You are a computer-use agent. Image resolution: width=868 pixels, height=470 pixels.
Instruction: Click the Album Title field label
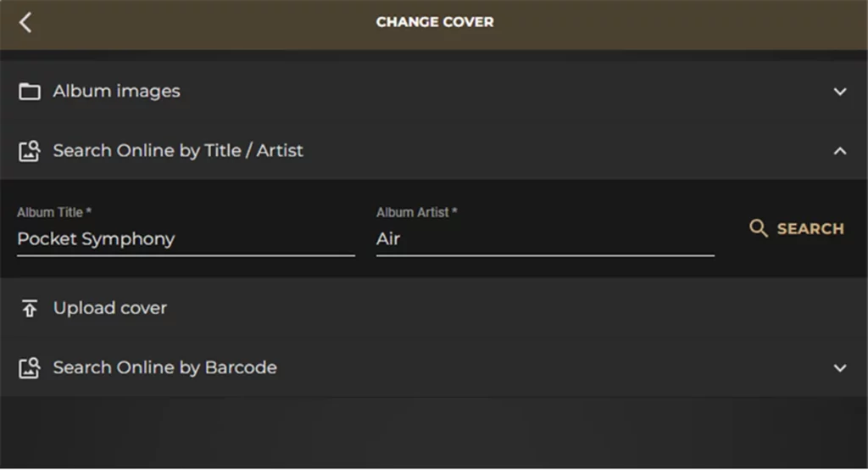[54, 212]
